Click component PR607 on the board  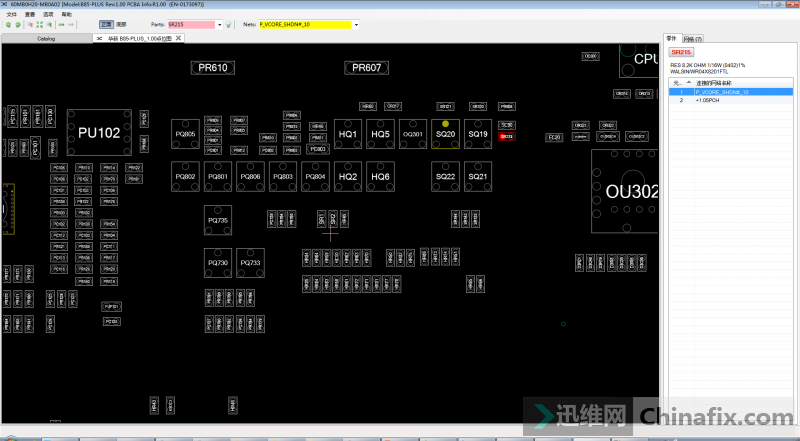pyautogui.click(x=366, y=67)
